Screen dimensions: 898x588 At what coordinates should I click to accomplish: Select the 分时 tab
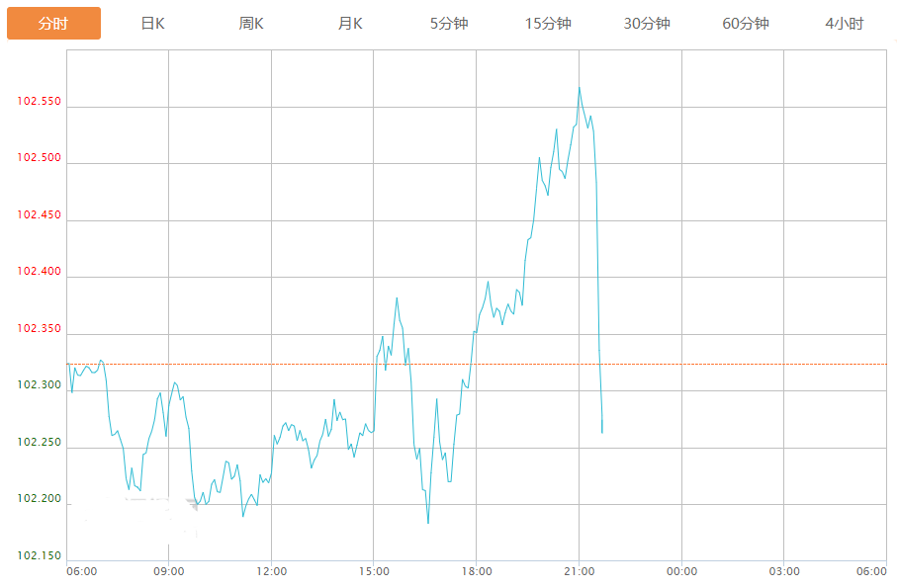click(x=53, y=24)
